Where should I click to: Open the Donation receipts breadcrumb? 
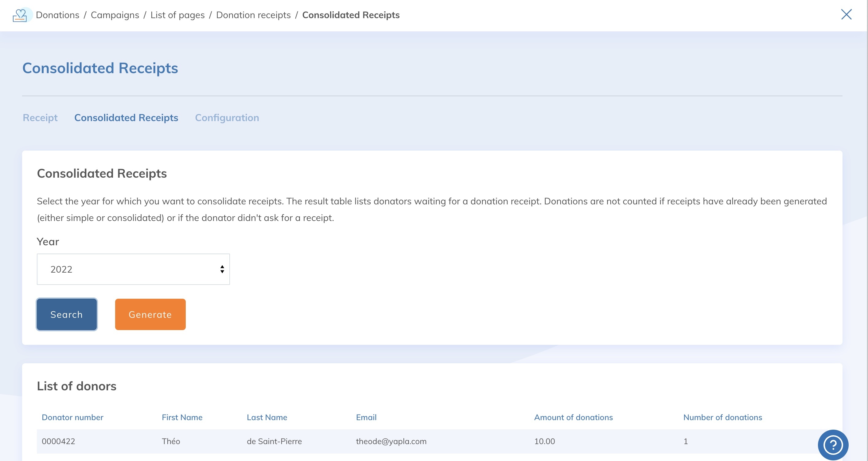pos(253,15)
